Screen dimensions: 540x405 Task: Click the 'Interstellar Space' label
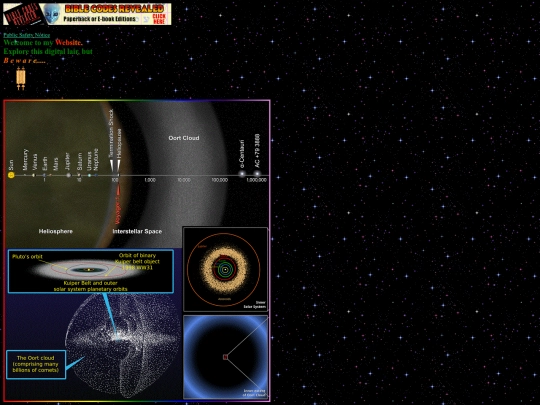(x=137, y=231)
